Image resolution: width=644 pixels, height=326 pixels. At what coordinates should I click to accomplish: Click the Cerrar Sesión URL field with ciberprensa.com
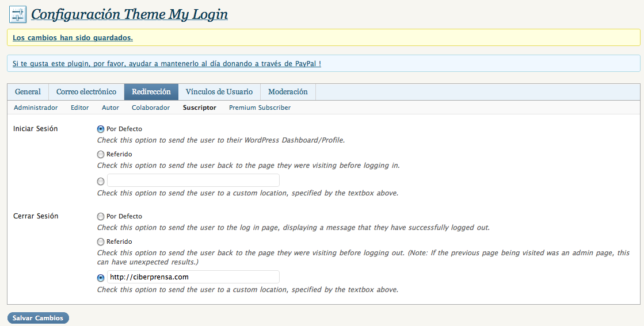pyautogui.click(x=193, y=277)
